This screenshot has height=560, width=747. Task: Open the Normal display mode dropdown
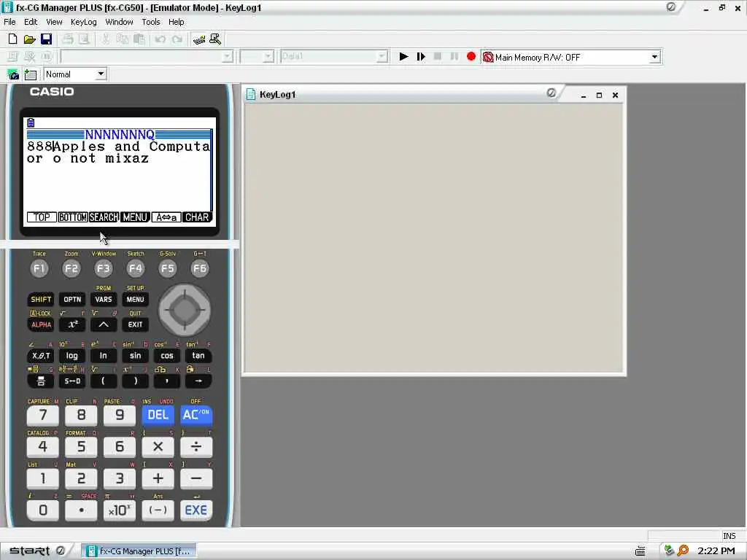coord(101,74)
